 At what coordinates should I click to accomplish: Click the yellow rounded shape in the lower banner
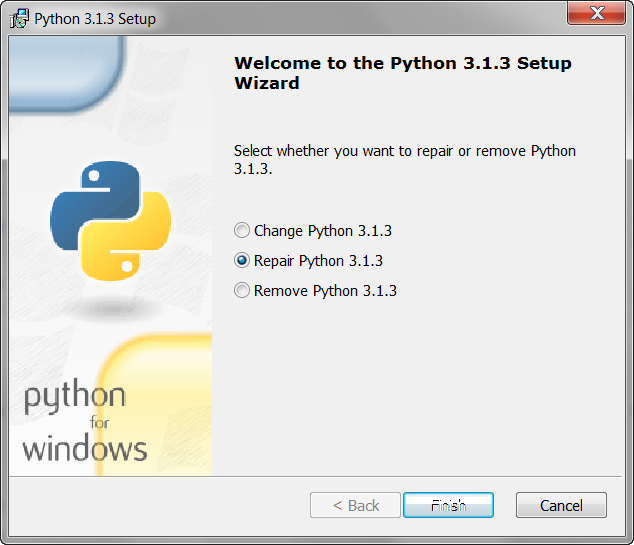pyautogui.click(x=160, y=400)
